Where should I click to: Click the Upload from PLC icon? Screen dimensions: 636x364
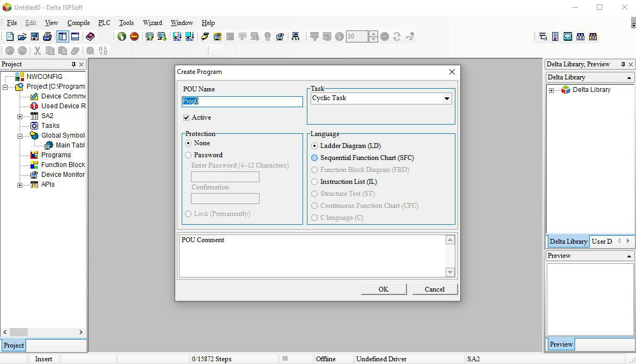point(149,36)
